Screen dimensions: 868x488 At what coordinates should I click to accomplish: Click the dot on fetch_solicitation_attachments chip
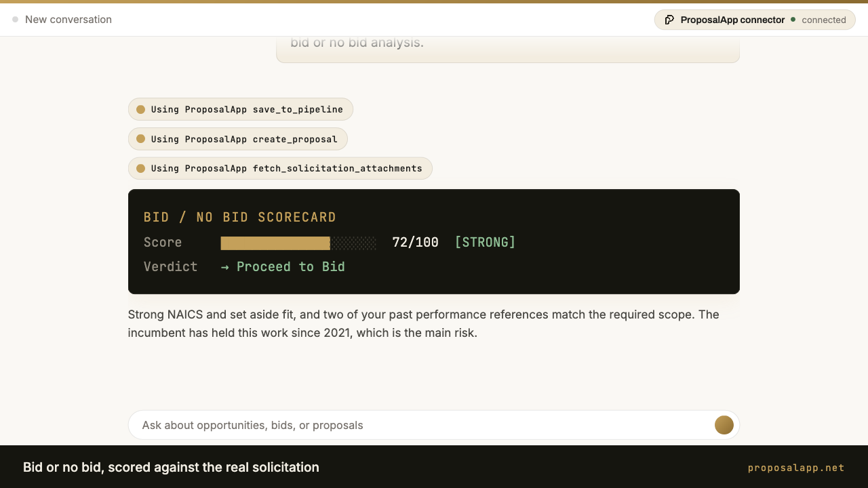pyautogui.click(x=141, y=168)
